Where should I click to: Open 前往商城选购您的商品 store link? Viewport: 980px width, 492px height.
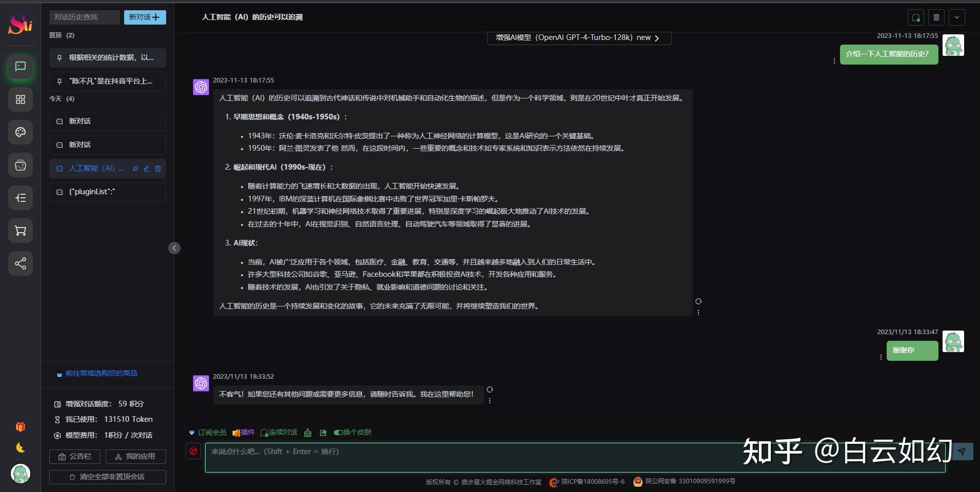[101, 373]
